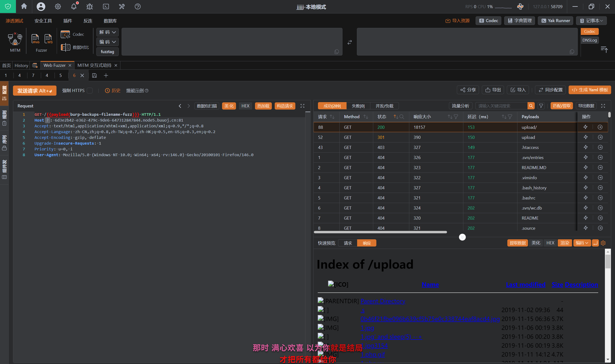Click the filter funnel next to search
Viewport: 615px width, 364px height.
click(x=541, y=106)
